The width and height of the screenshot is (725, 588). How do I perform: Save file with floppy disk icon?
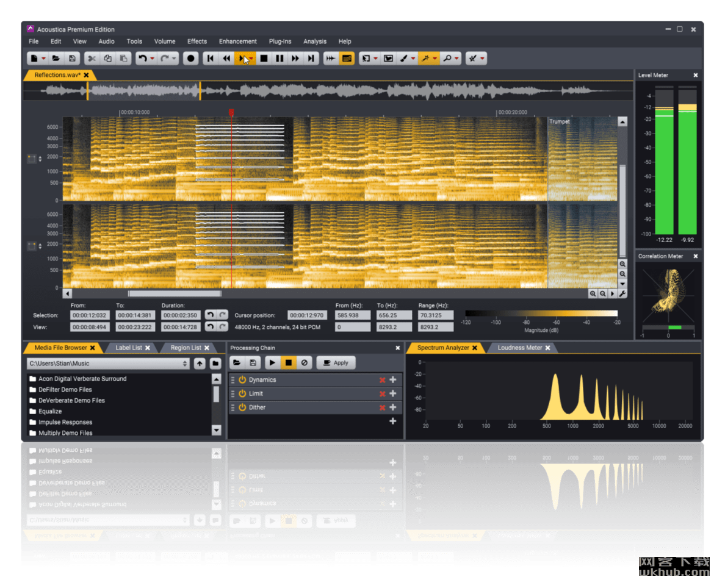[x=72, y=58]
